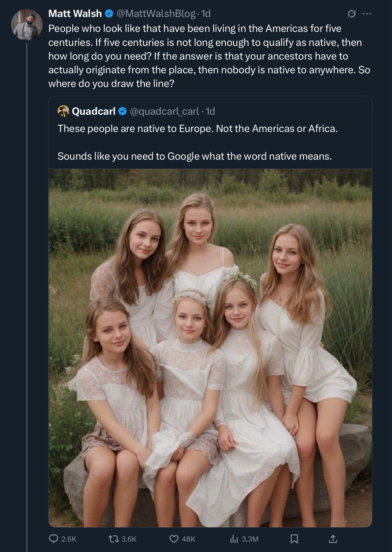Click the 1d timestamp on Quadcarl's quoted post
This screenshot has width=392, height=552.
point(210,111)
